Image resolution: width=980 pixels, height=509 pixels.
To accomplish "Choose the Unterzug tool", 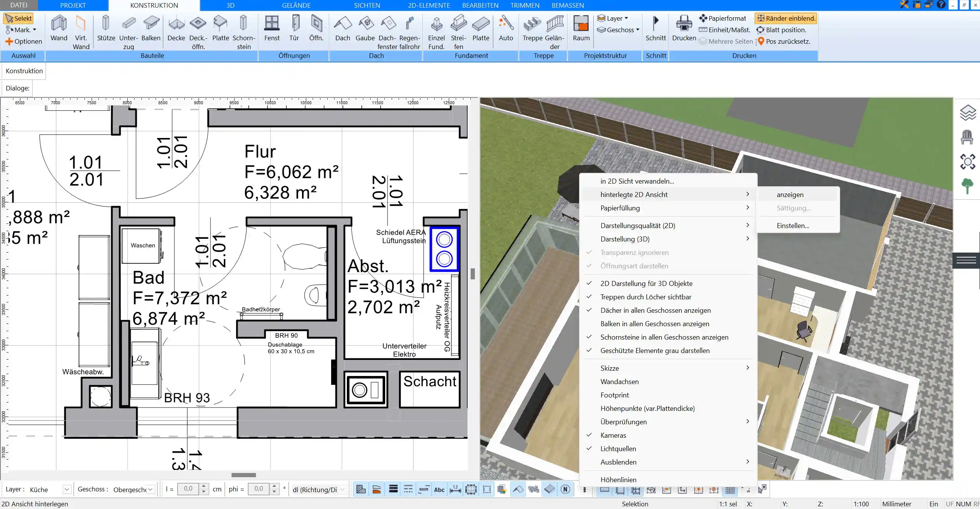I will pos(128,32).
